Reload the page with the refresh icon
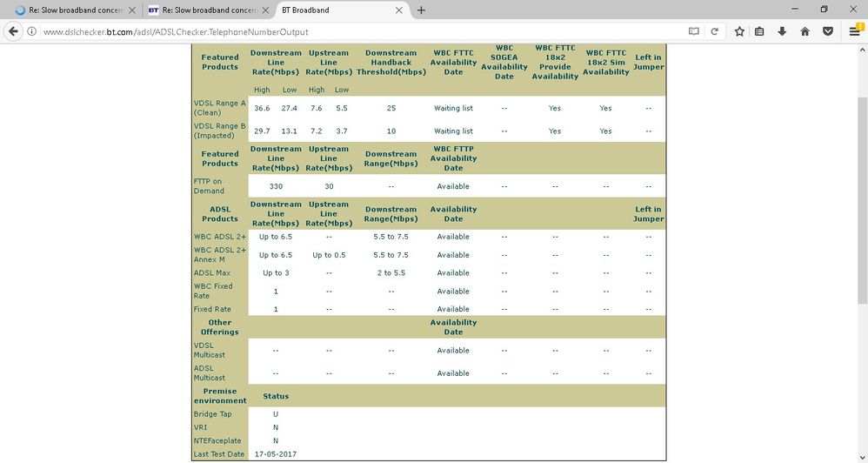 tap(715, 31)
